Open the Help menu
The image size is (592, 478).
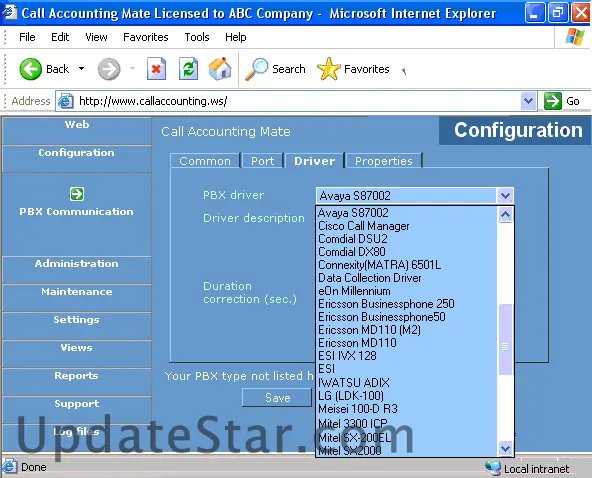point(236,37)
